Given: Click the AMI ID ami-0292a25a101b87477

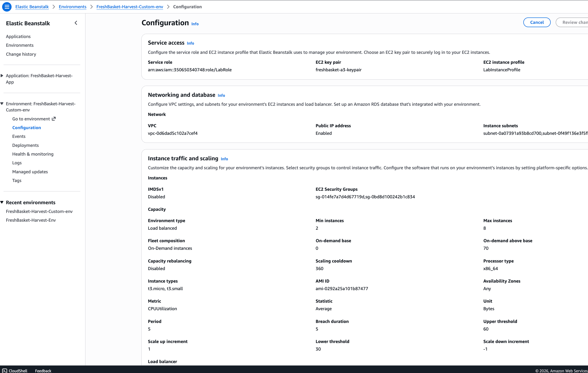Looking at the screenshot, I should pos(342,288).
